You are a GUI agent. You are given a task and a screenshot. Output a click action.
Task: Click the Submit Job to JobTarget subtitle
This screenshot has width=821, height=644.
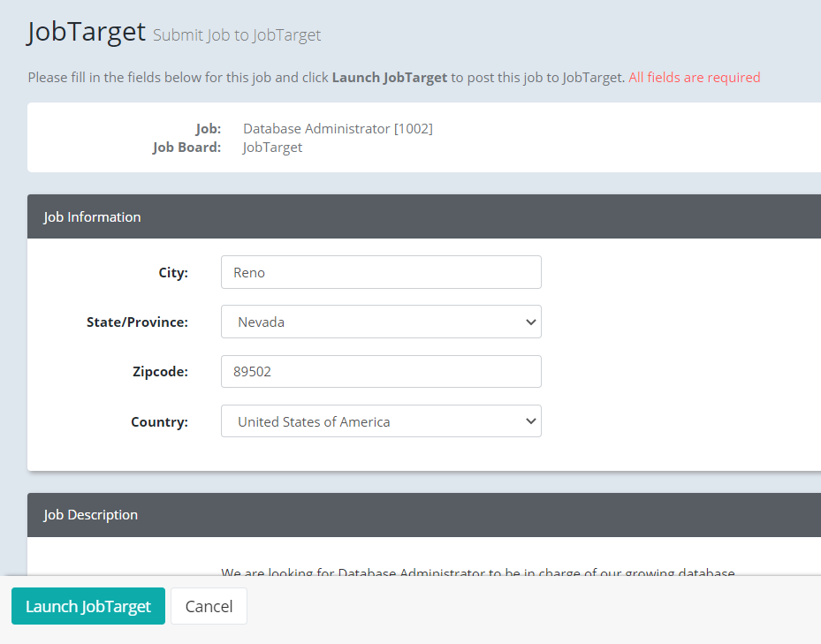click(x=237, y=34)
